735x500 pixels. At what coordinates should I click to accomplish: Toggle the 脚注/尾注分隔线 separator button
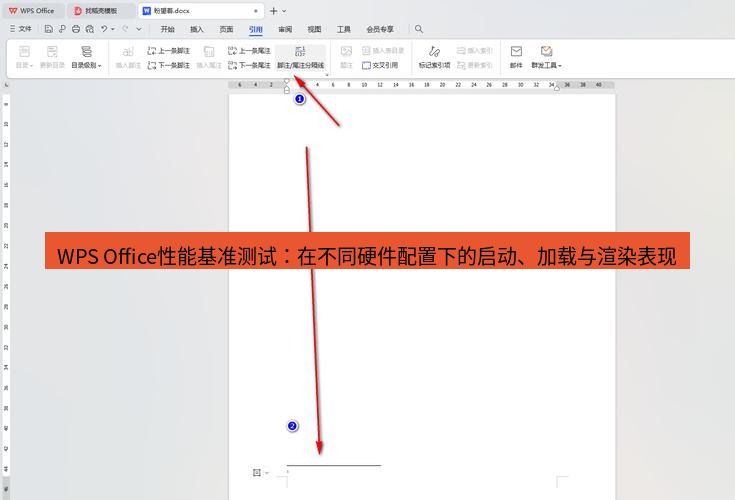tap(300, 57)
